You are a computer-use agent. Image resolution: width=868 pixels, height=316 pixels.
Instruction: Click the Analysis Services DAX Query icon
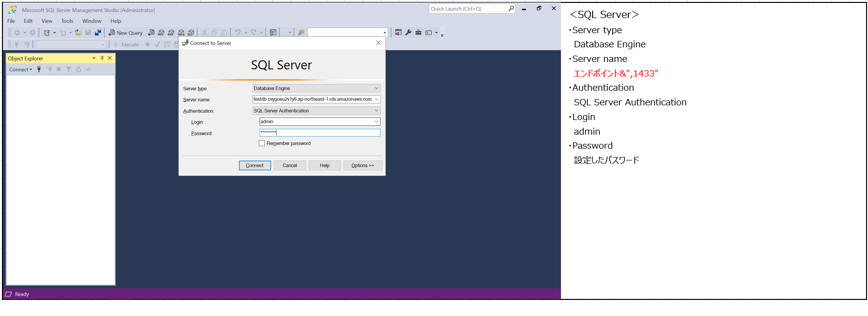pos(191,33)
